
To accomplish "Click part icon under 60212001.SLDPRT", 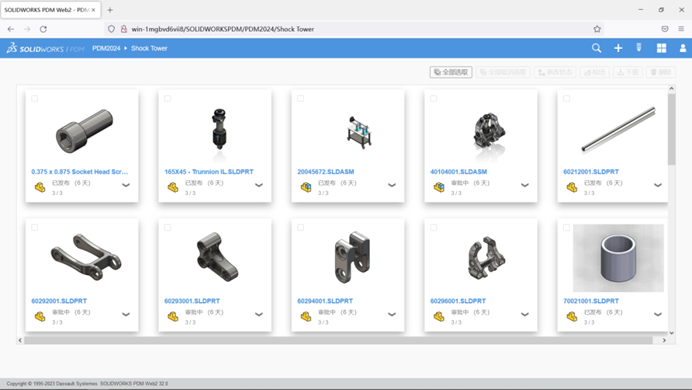I will [x=572, y=188].
